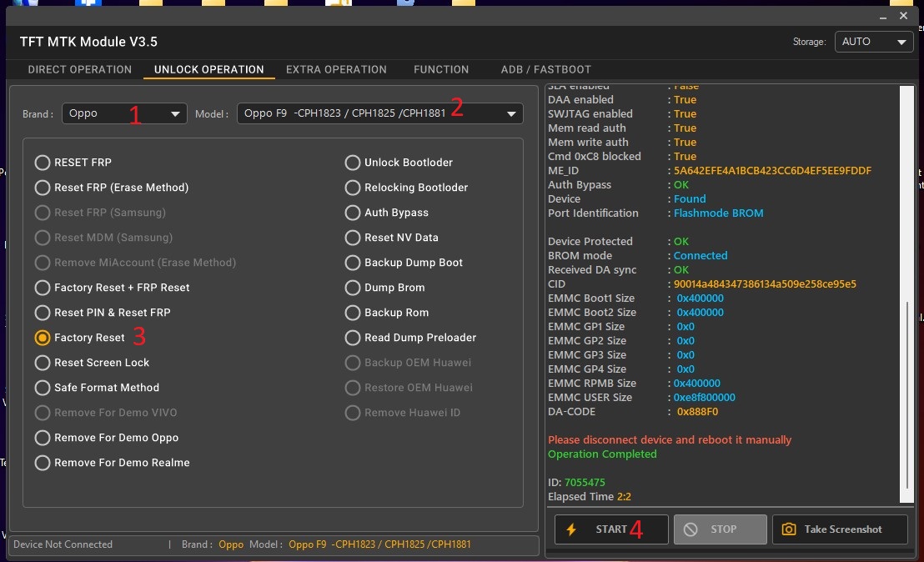Click the CID value in the log
This screenshot has width=924, height=562.
click(765, 284)
